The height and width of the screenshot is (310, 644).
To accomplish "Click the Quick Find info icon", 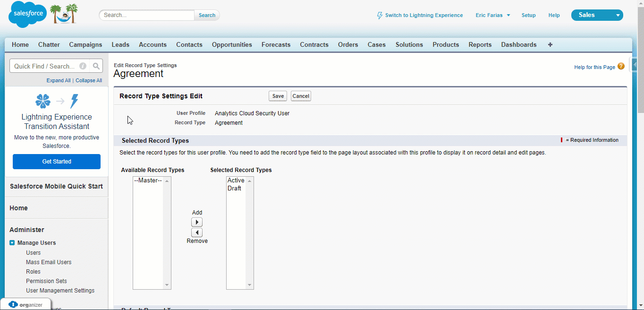I will pyautogui.click(x=83, y=66).
